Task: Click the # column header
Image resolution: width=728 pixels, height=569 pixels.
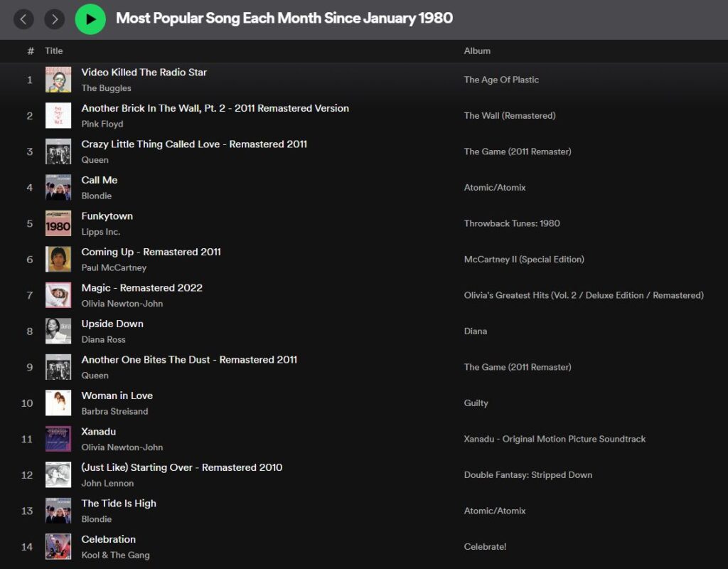Action: coord(31,50)
